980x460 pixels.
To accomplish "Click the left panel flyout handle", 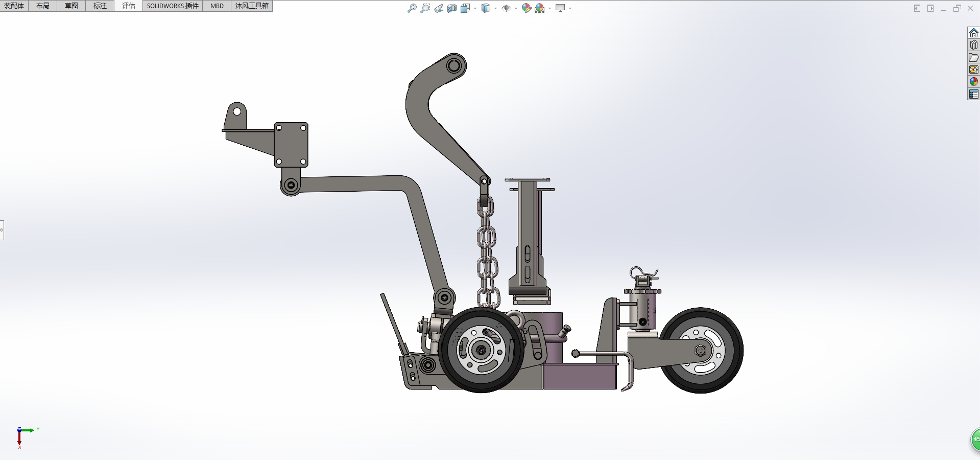I will 2,230.
